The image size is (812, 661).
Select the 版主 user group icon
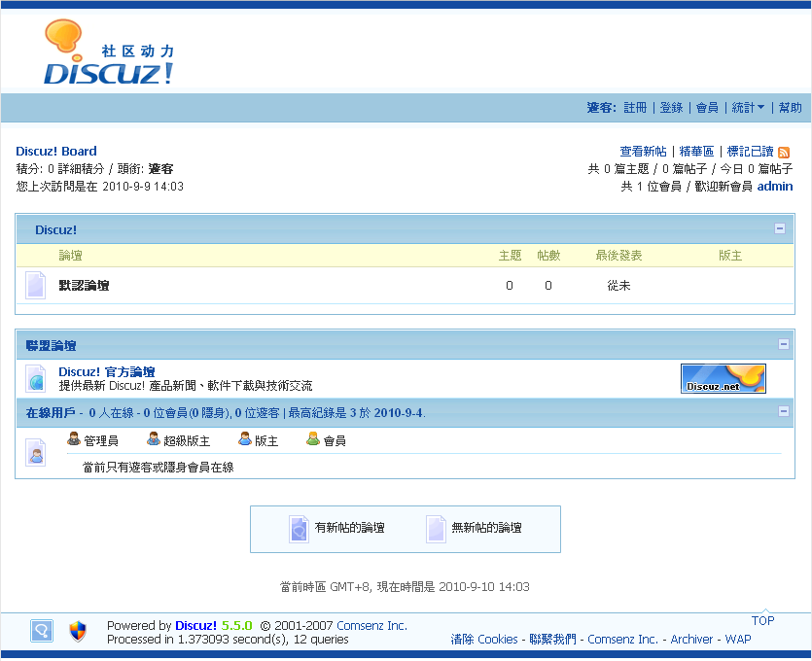pos(245,439)
